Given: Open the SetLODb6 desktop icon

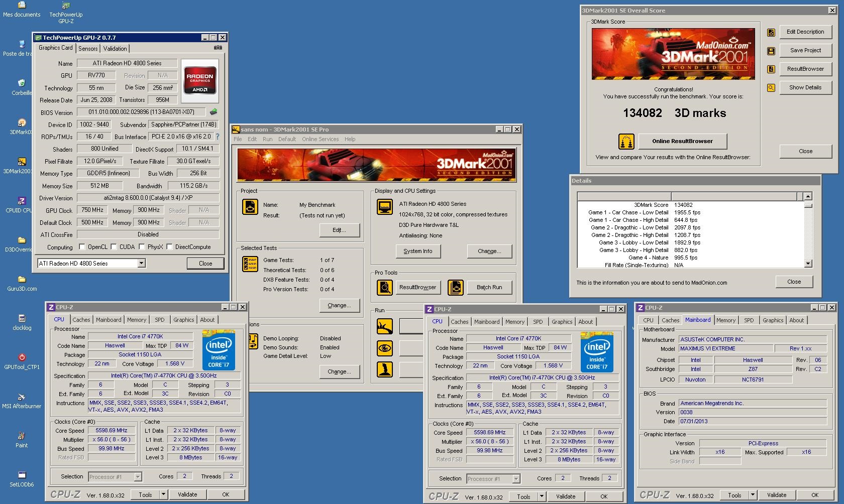Looking at the screenshot, I should click(x=22, y=479).
